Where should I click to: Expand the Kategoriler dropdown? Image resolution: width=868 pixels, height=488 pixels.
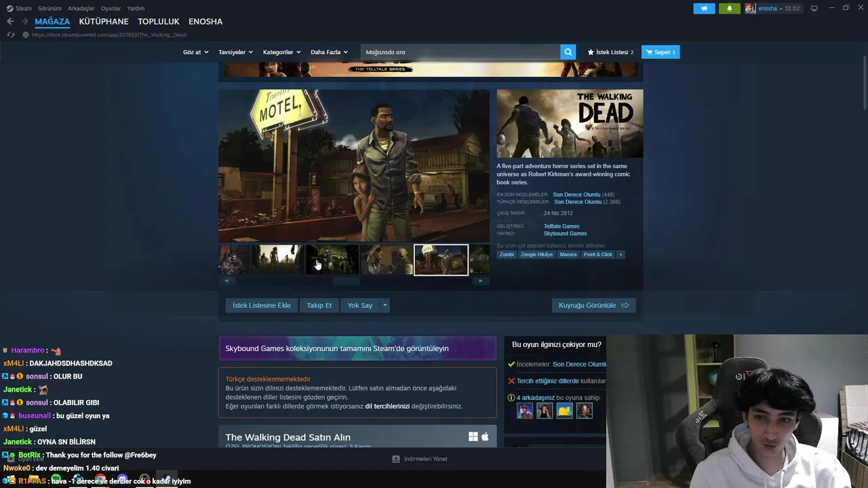[x=281, y=52]
